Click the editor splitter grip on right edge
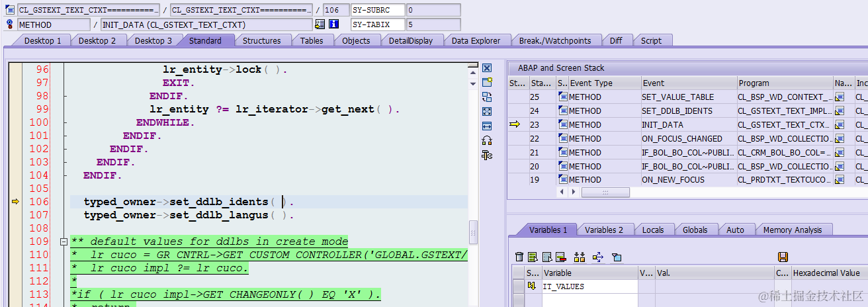868x307 pixels. pyautogui.click(x=473, y=232)
